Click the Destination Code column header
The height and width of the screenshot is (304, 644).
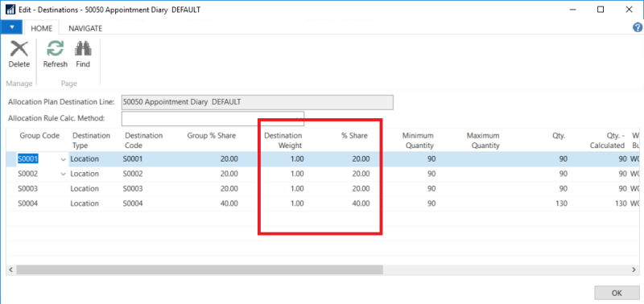[144, 140]
